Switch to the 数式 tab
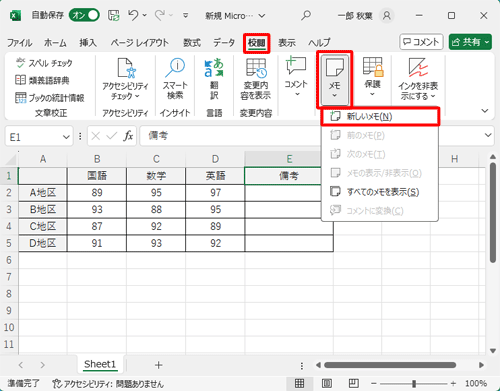 point(192,43)
